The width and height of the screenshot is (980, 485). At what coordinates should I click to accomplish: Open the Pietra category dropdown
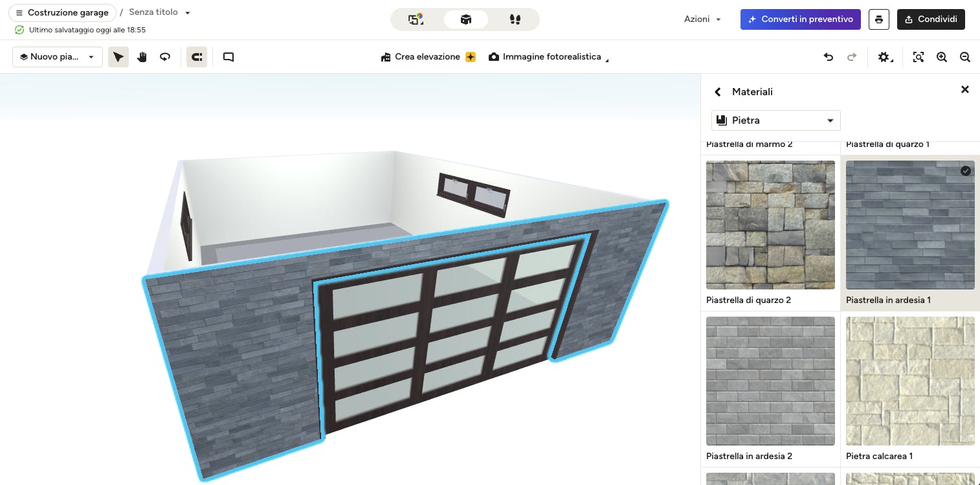pos(776,120)
